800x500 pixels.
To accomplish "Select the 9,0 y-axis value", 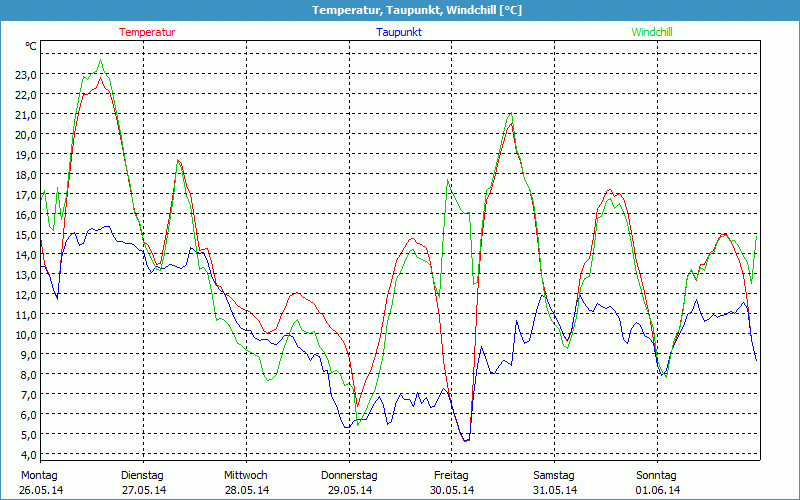I will [x=28, y=355].
